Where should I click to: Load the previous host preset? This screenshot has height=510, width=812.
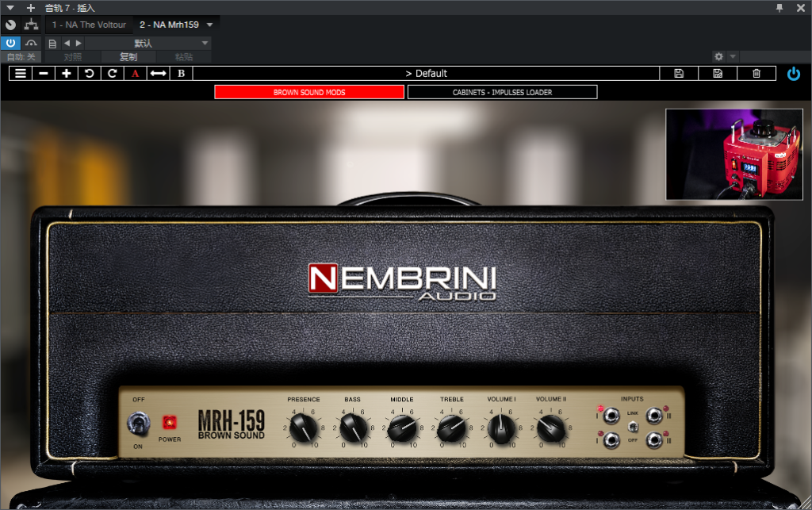pos(67,43)
